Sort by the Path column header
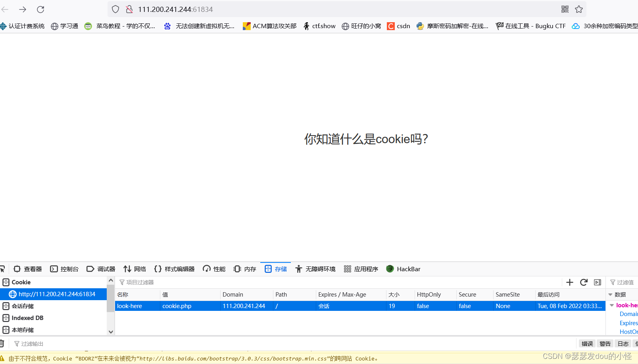This screenshot has height=364, width=638. (x=294, y=295)
